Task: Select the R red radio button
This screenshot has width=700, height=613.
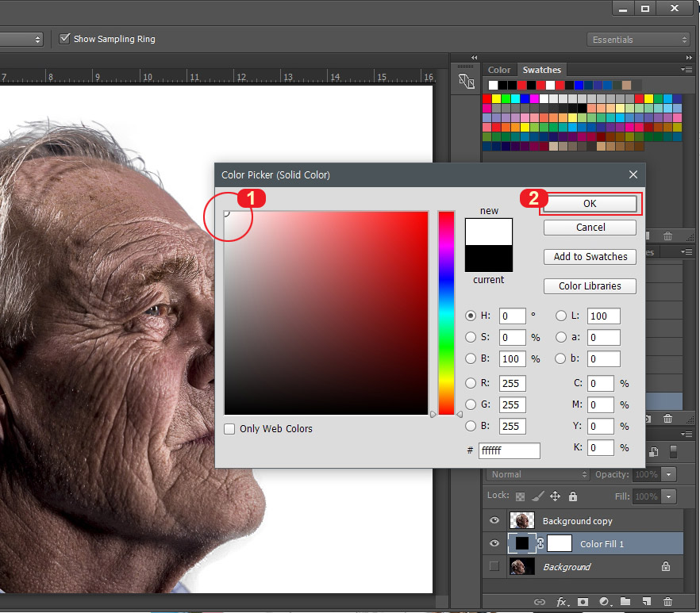Action: [471, 383]
